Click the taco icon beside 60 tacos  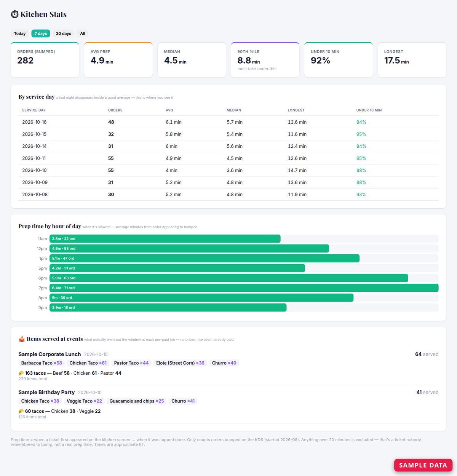click(21, 411)
